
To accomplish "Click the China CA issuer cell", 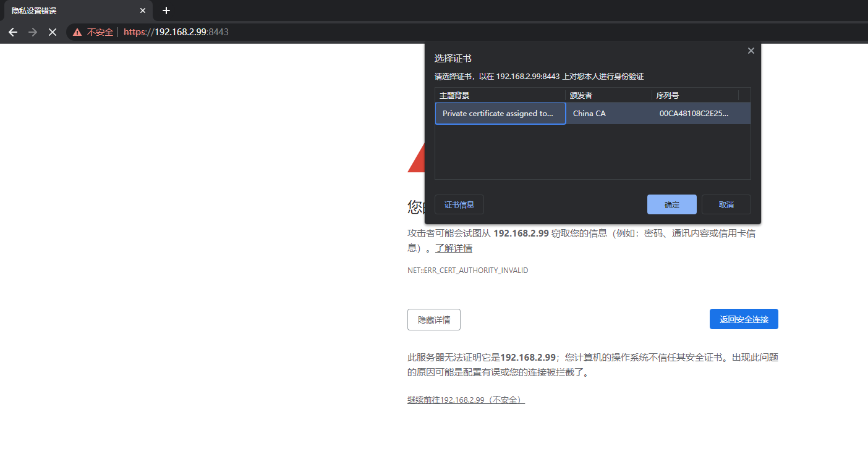I will pos(608,114).
